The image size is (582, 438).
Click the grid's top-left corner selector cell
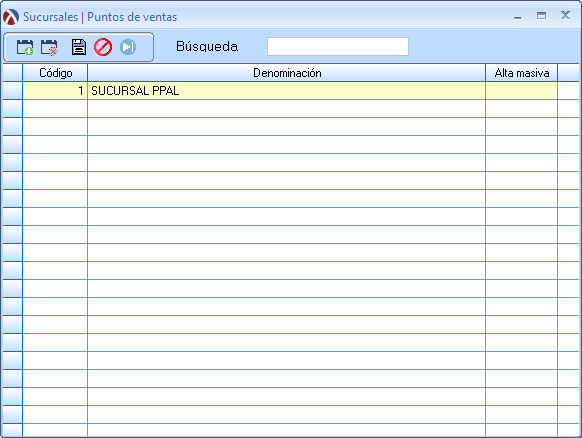coord(12,73)
